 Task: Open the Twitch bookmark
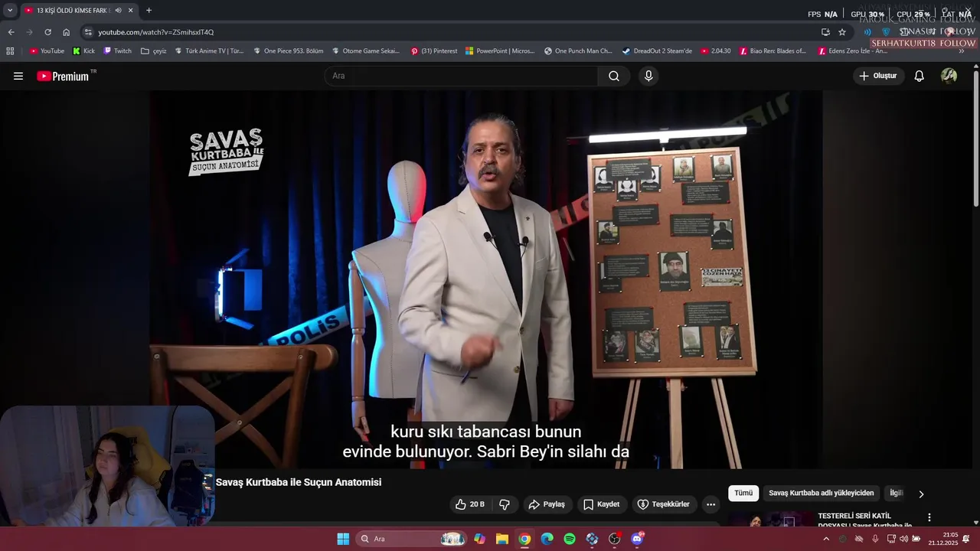tap(117, 51)
